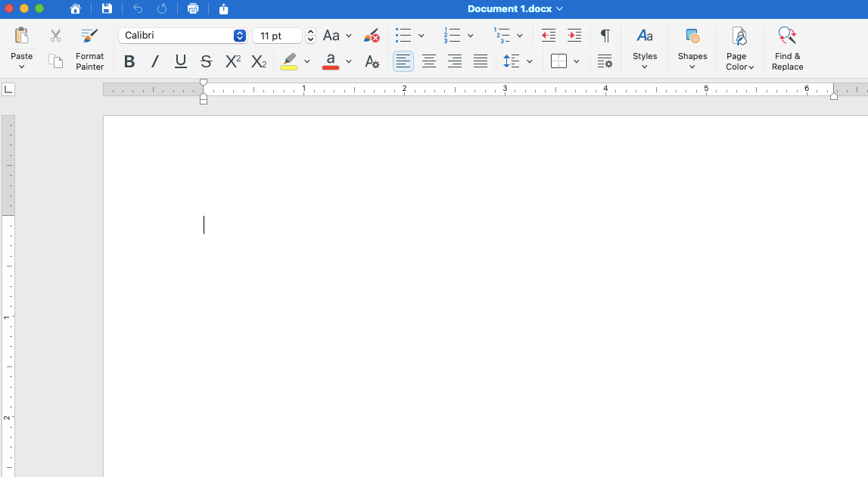868x477 pixels.
Task: Click the first line indent marker on ruler
Action: click(204, 83)
